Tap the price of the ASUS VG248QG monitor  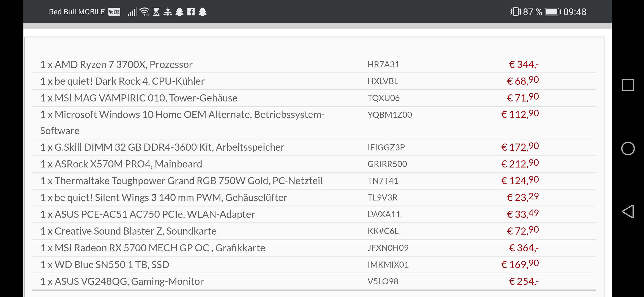(524, 281)
